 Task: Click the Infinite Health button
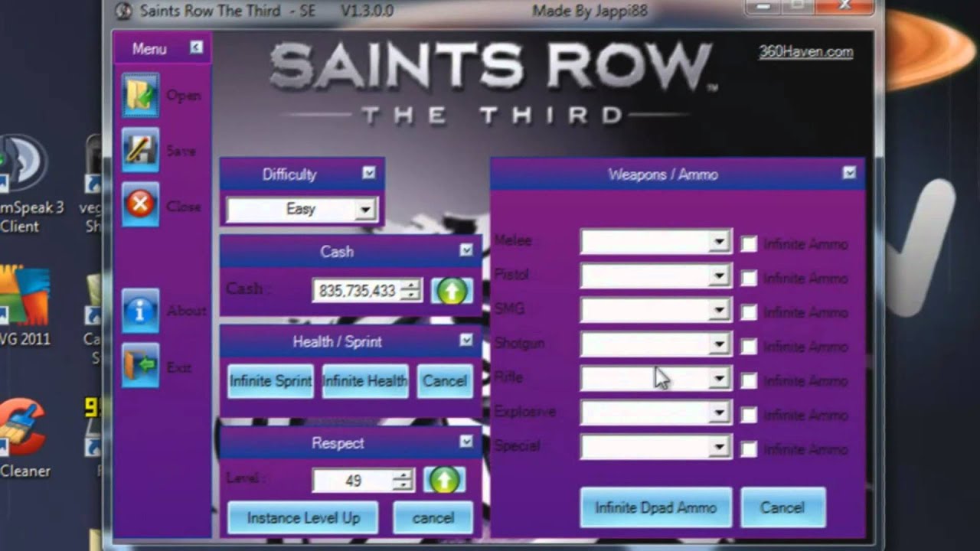click(365, 381)
